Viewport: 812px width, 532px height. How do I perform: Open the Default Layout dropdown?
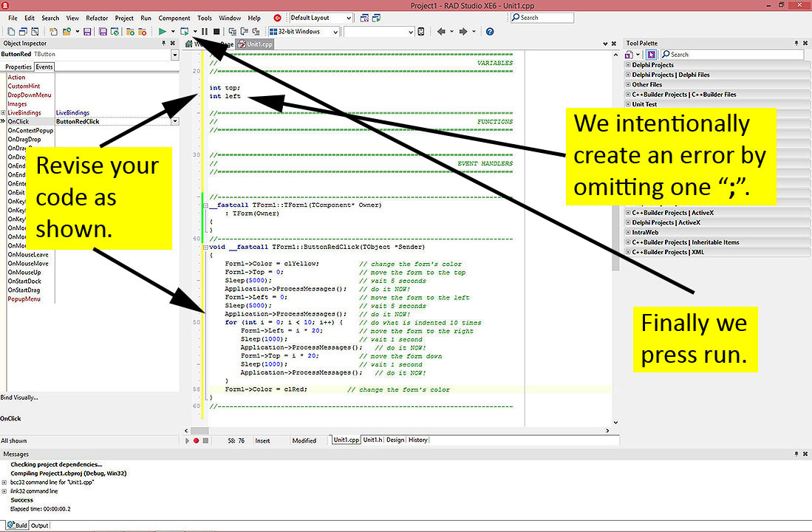tap(349, 18)
